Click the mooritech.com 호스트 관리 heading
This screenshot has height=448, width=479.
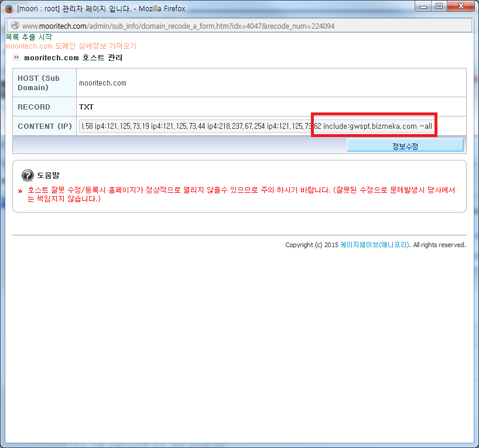[73, 57]
